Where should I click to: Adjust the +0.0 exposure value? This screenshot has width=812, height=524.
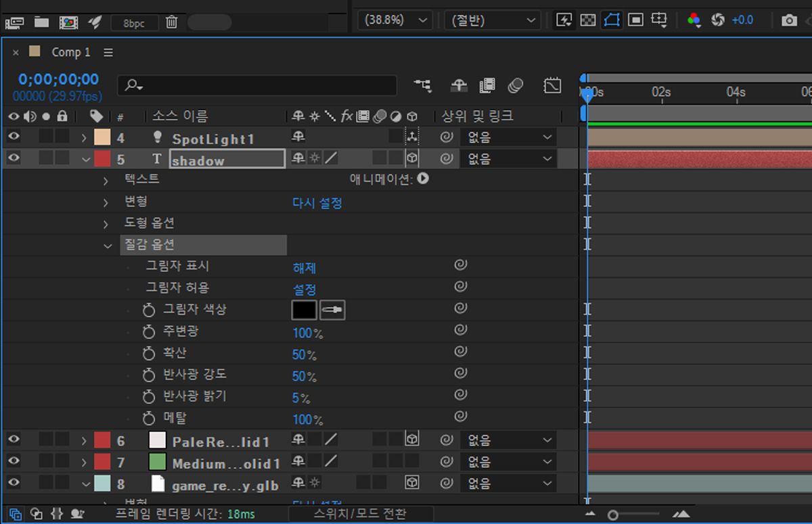(x=742, y=20)
